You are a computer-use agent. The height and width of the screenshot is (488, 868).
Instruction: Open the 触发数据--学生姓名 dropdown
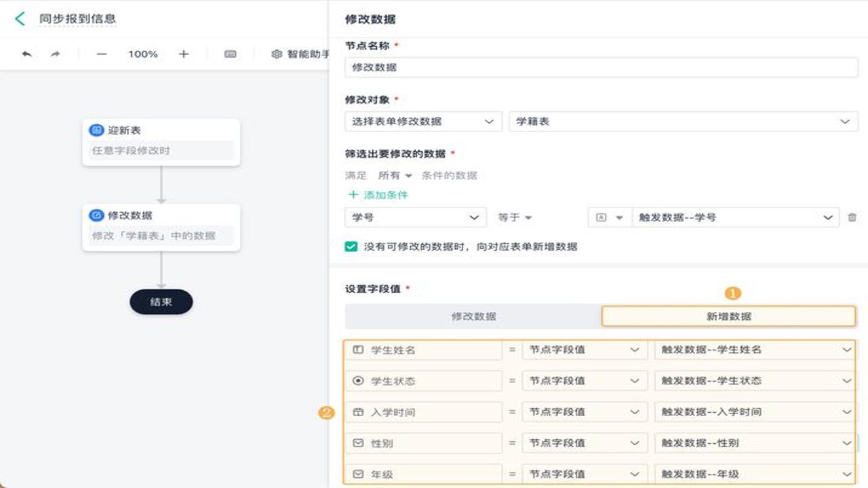(x=754, y=350)
